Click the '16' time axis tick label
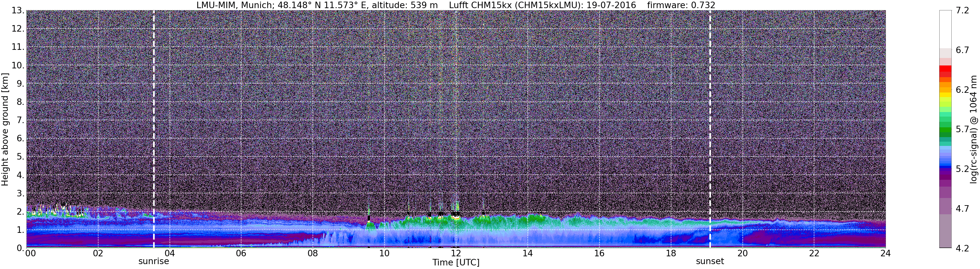980x269 pixels. 599,253
